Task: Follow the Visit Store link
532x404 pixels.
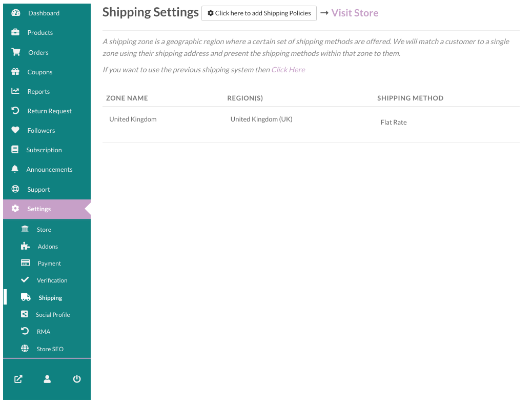Action: coord(355,13)
